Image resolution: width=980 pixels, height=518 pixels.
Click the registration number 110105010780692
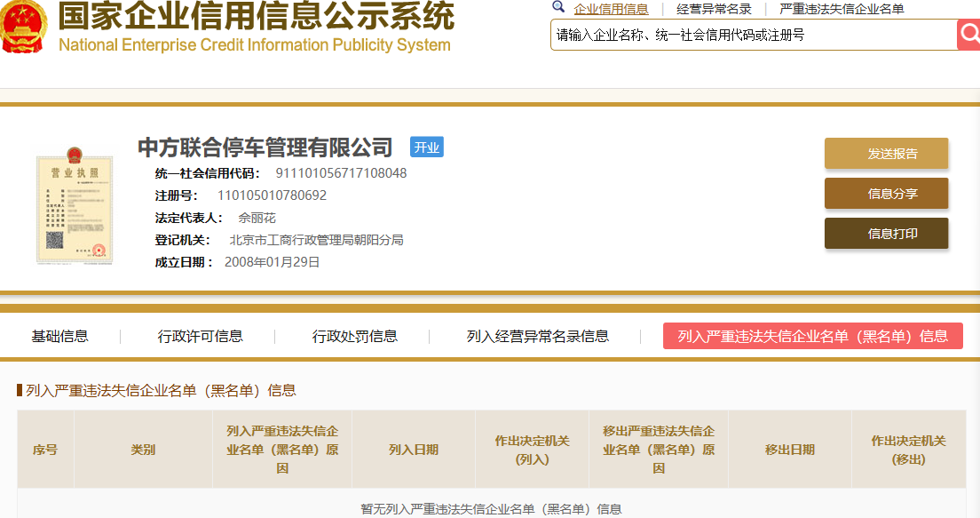272,195
